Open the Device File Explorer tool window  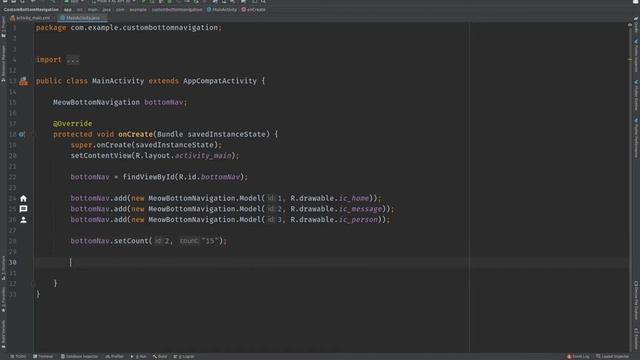(x=636, y=300)
